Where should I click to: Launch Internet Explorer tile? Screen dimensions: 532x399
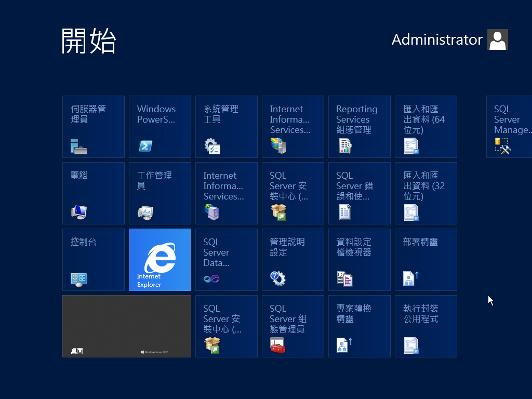[160, 260]
